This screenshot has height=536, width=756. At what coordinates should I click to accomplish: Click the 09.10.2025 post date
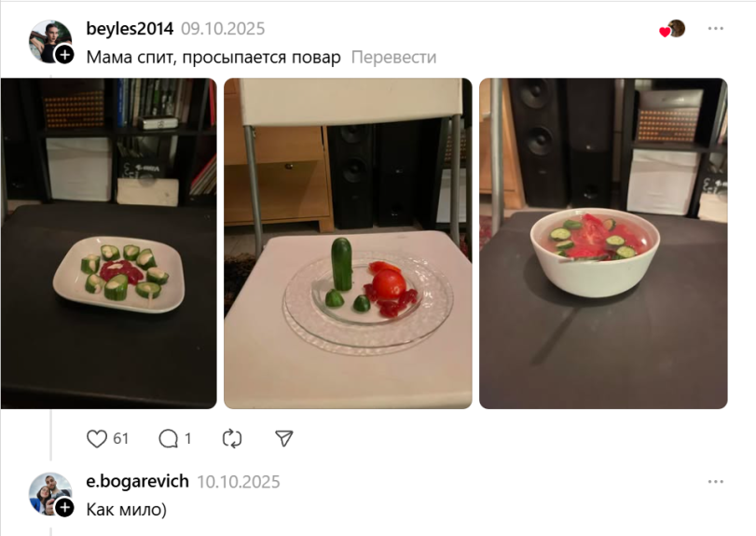(223, 29)
